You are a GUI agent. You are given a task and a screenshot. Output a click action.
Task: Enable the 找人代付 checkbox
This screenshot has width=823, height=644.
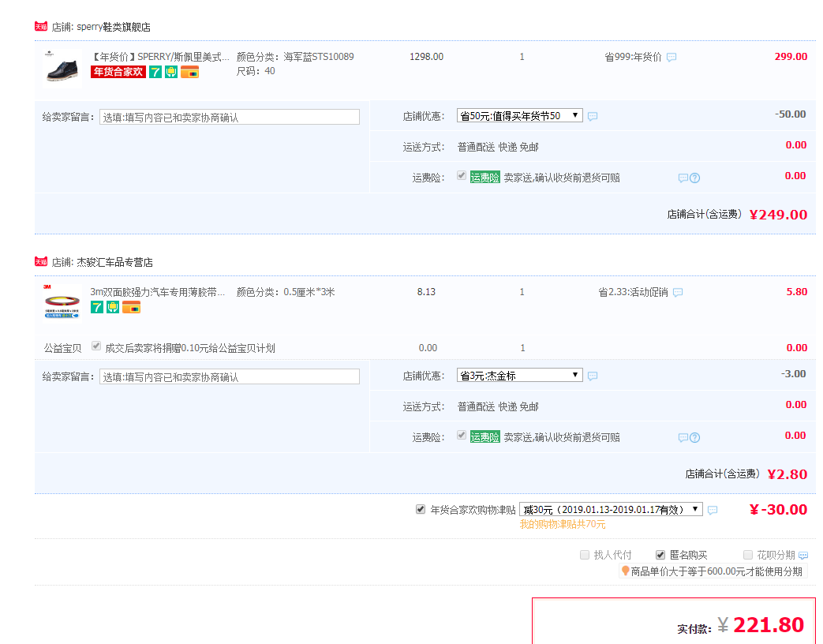(x=585, y=555)
